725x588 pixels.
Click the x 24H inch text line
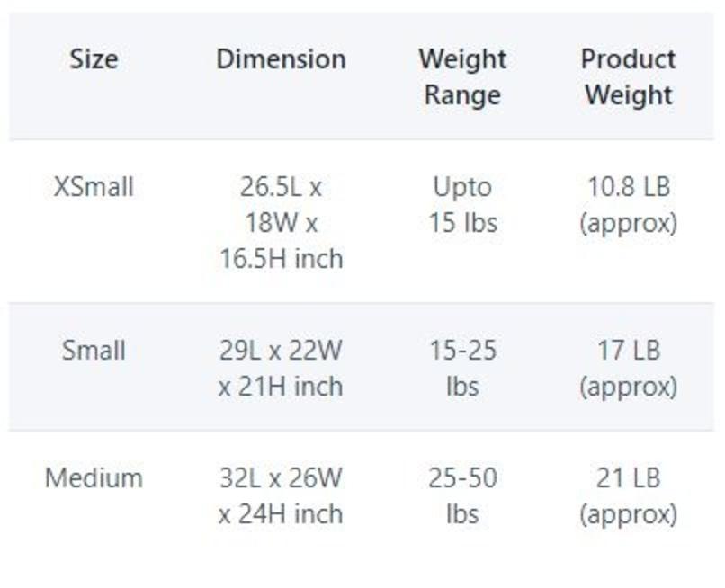(x=281, y=514)
